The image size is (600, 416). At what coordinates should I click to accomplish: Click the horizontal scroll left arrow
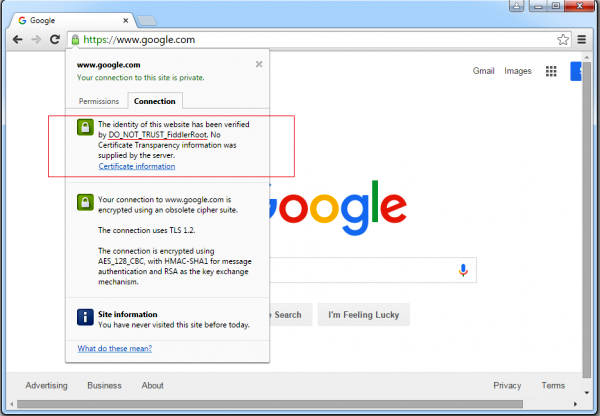(x=11, y=404)
